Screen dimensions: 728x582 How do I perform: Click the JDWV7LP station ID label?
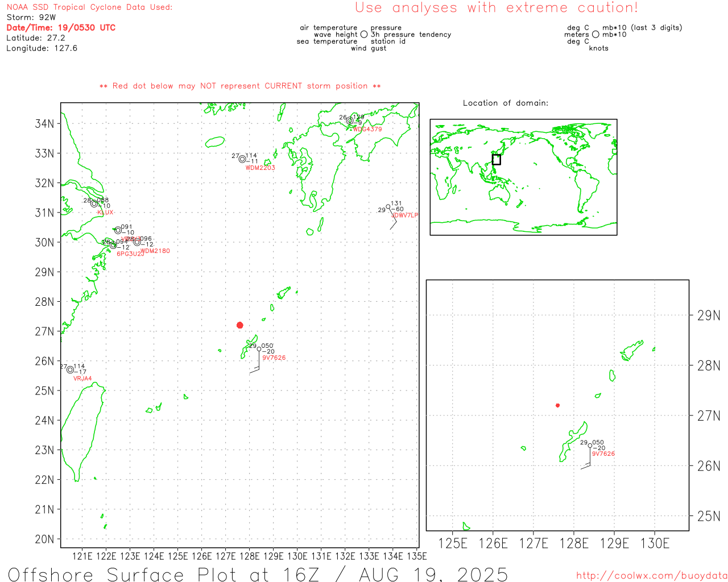coord(406,215)
